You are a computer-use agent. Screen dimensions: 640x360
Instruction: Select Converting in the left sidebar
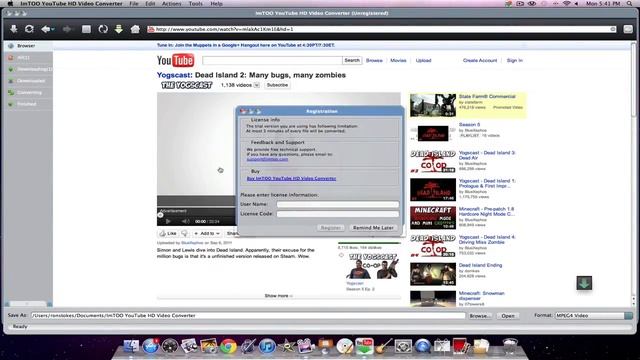point(28,93)
